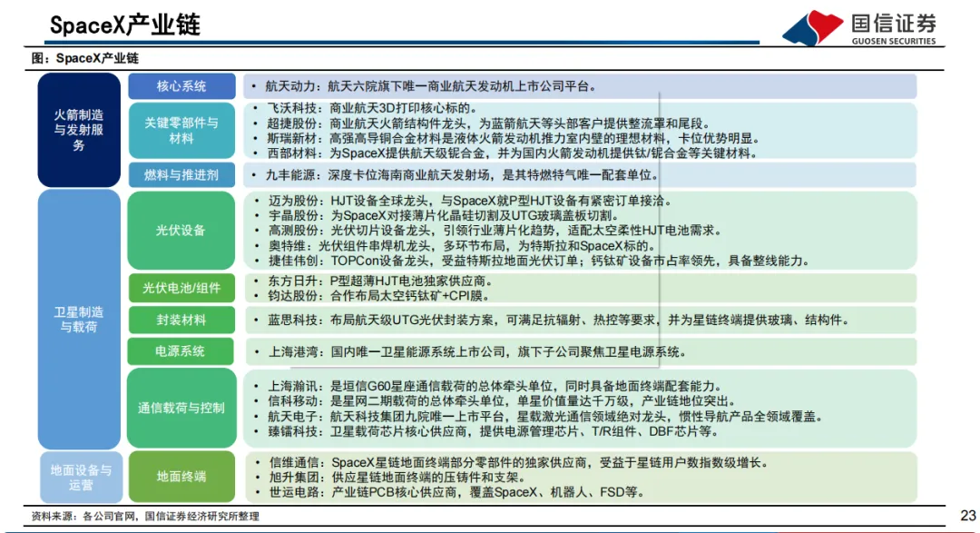Click the 燃料与推进剂 subcategory label
Screen dimensions: 980x533
pyautogui.click(x=181, y=175)
